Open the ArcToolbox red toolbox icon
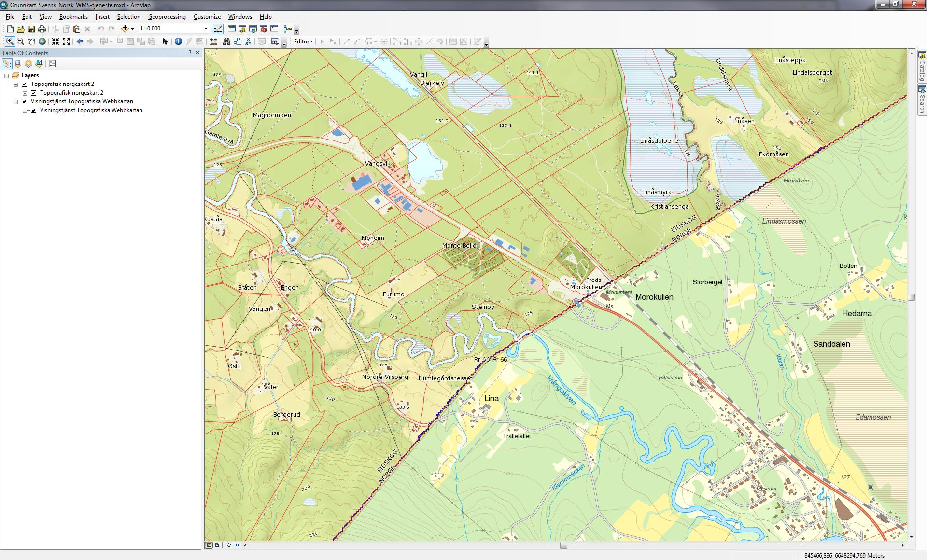Image resolution: width=927 pixels, height=560 pixels. click(x=264, y=29)
